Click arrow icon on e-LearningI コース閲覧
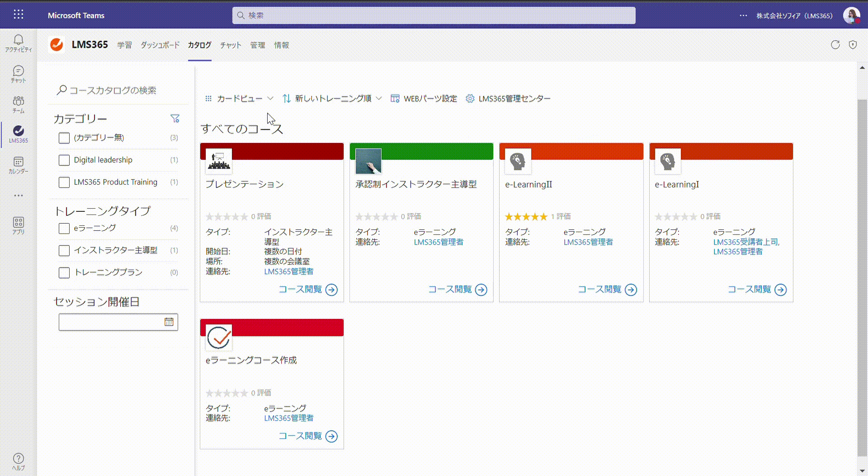The height and width of the screenshot is (476, 868). (781, 289)
